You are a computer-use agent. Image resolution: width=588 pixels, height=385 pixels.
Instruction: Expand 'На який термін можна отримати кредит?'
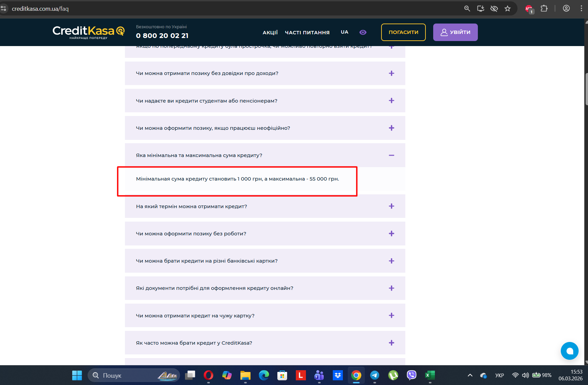pyautogui.click(x=265, y=206)
